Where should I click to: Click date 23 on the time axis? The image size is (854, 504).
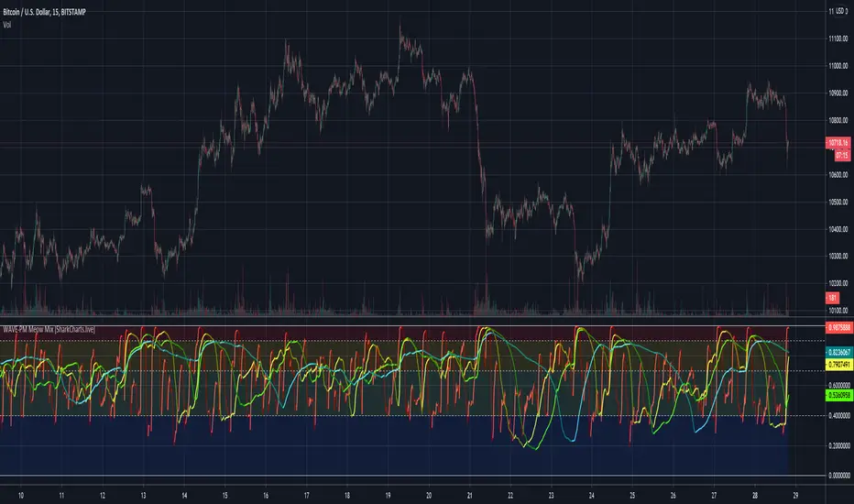[552, 496]
